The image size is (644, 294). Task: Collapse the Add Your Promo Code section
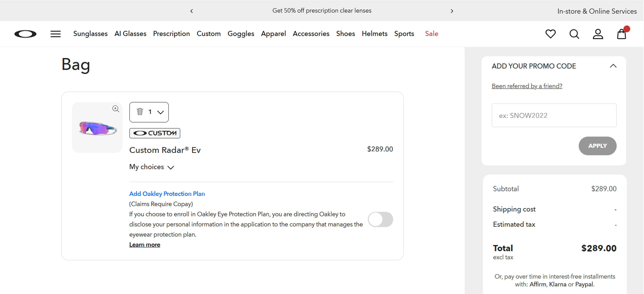point(613,66)
